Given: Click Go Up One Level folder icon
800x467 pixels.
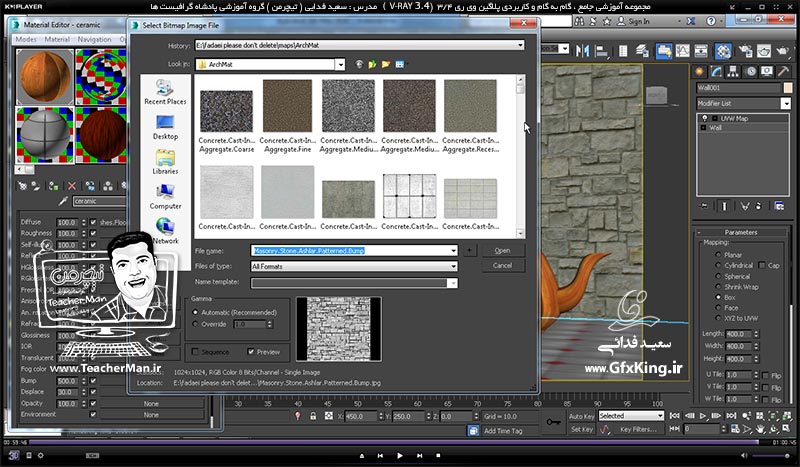Looking at the screenshot, I should (x=372, y=64).
